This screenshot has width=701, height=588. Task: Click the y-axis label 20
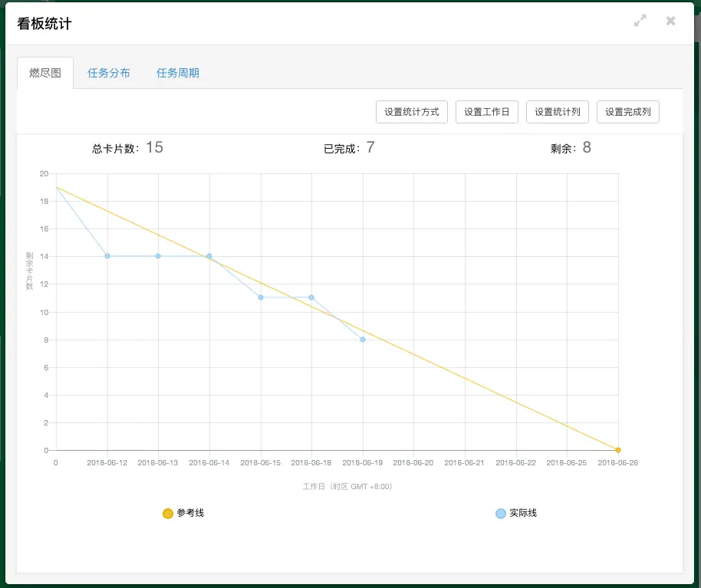44,174
